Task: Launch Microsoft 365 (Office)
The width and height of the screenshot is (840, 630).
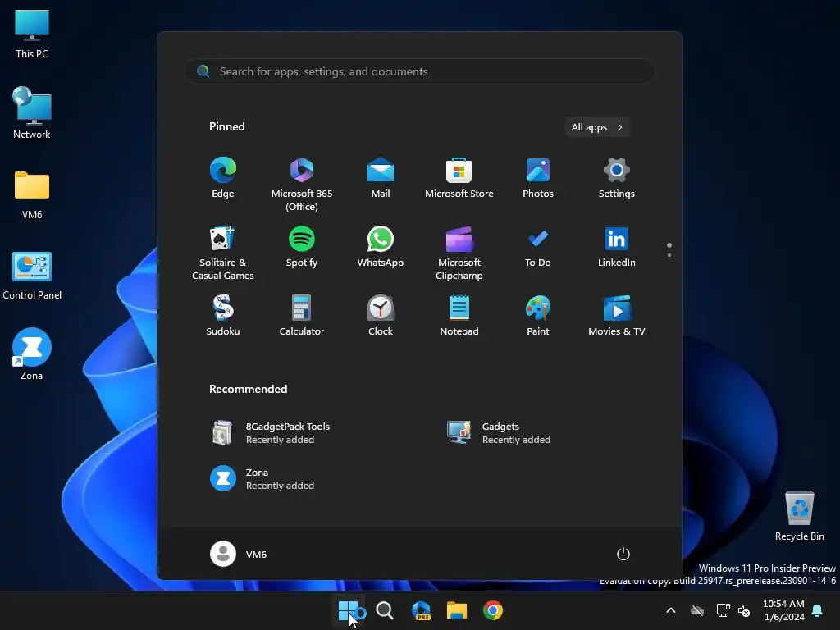Action: pos(302,185)
